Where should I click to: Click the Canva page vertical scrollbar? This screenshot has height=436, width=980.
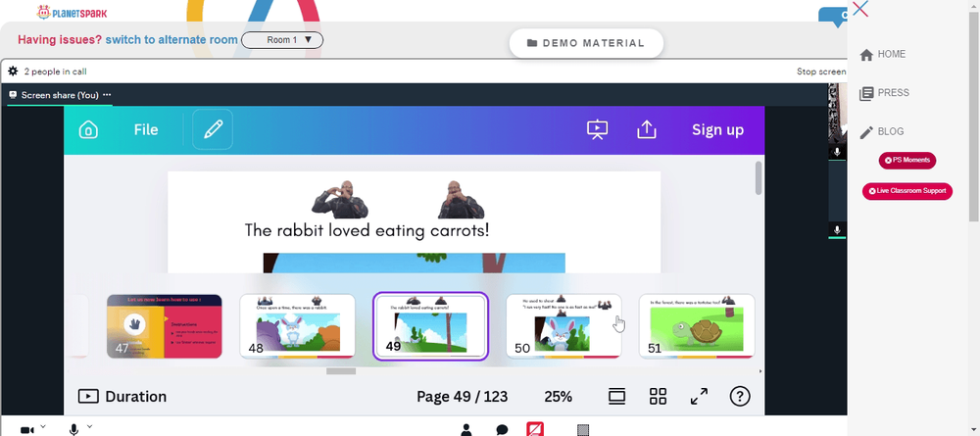click(x=759, y=178)
